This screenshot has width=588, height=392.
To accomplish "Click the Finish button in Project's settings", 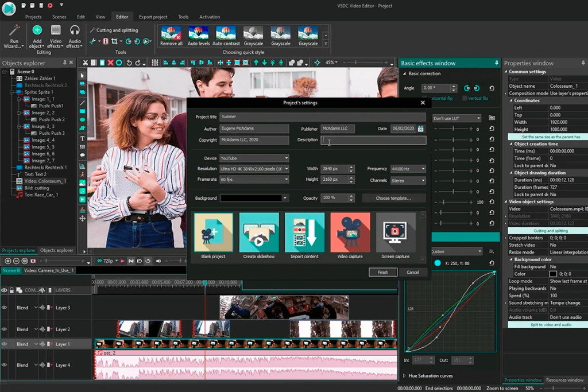I will [x=383, y=272].
